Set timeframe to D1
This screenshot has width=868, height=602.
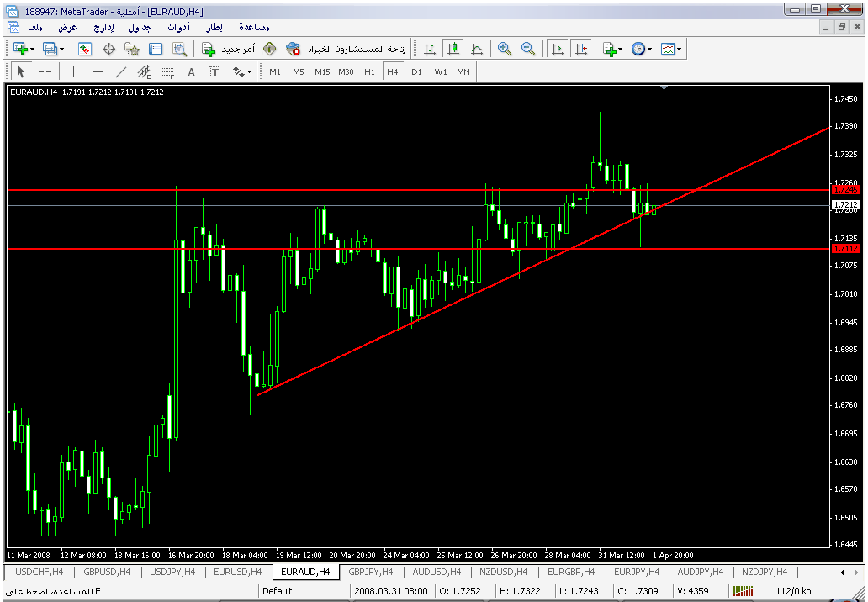click(x=416, y=72)
